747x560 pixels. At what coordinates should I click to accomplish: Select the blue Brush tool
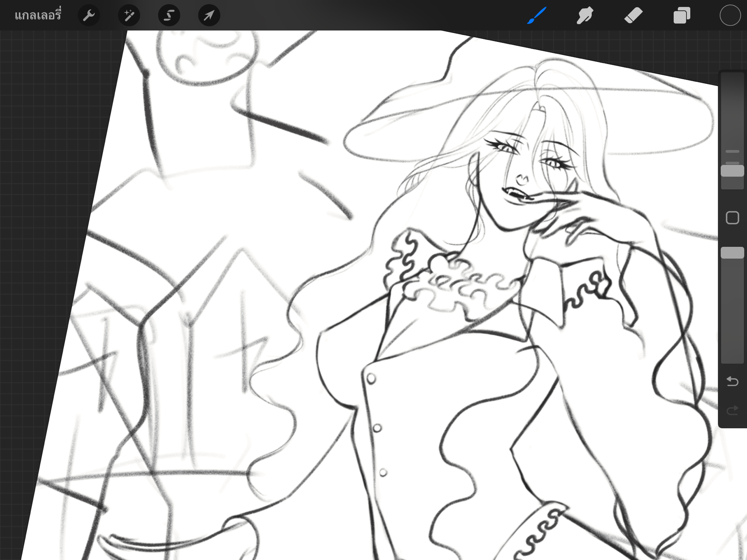(x=537, y=16)
